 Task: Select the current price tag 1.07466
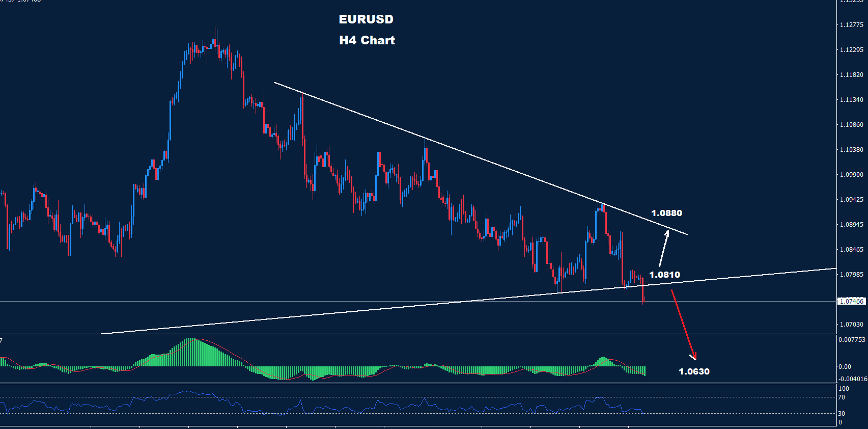point(851,302)
